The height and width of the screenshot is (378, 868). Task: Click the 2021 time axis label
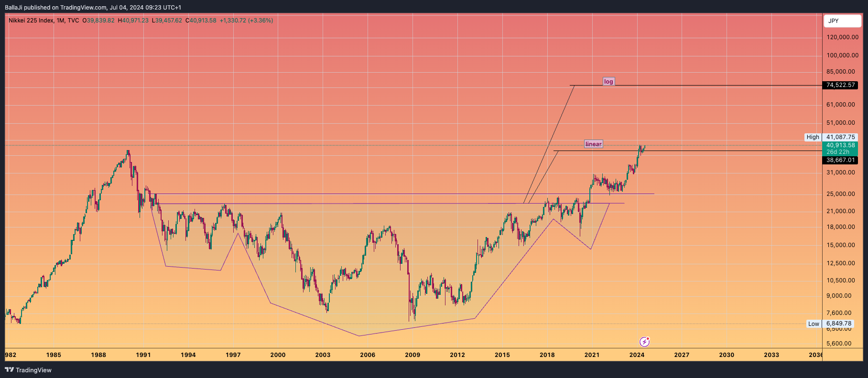592,355
